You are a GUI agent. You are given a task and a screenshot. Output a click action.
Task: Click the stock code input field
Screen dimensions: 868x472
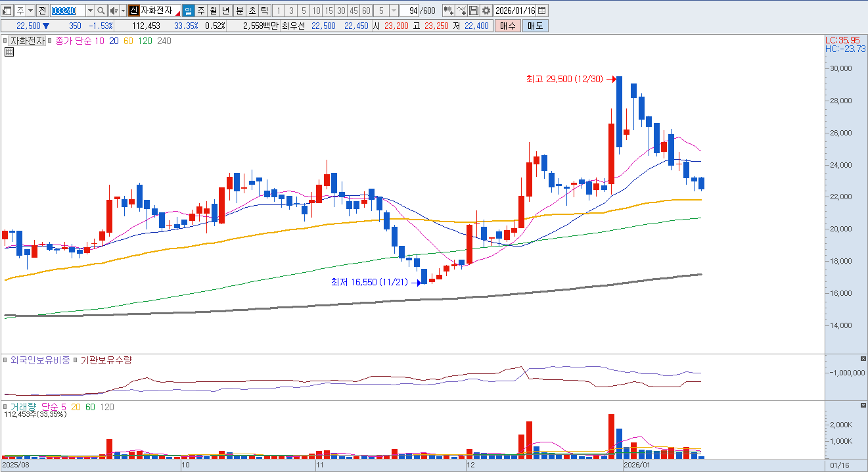point(67,11)
